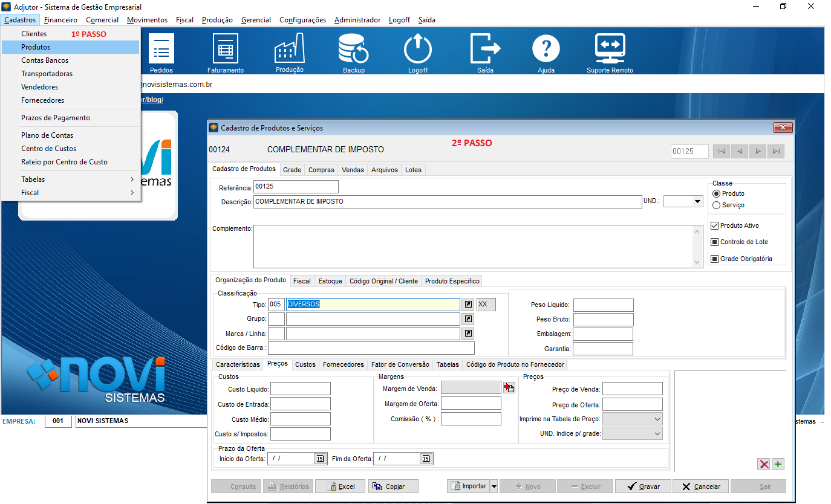Click the Importar button
831x504 pixels.
(469, 486)
